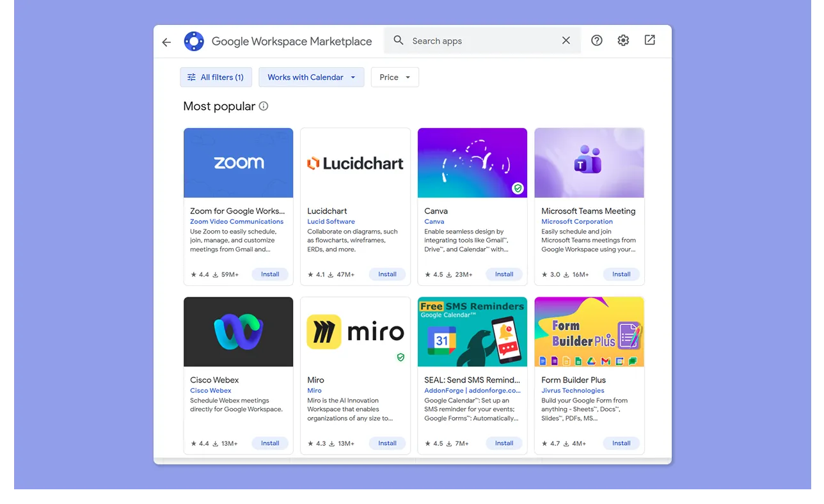Click the verified badge on the Canva card
Screen dimensions: 824x504
pyautogui.click(x=518, y=188)
